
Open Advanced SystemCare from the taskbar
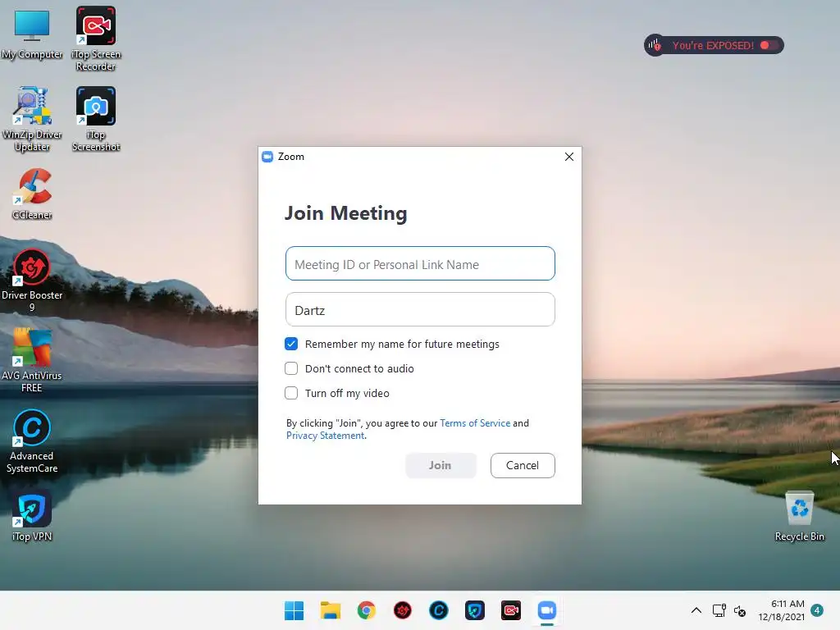[x=439, y=610]
